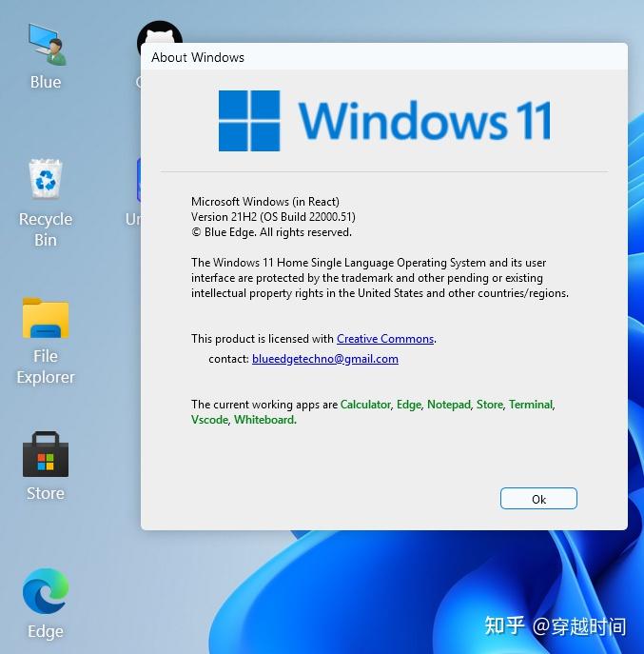Click the Blue Edge copyright line
Screen dimensions: 644x654
271,232
